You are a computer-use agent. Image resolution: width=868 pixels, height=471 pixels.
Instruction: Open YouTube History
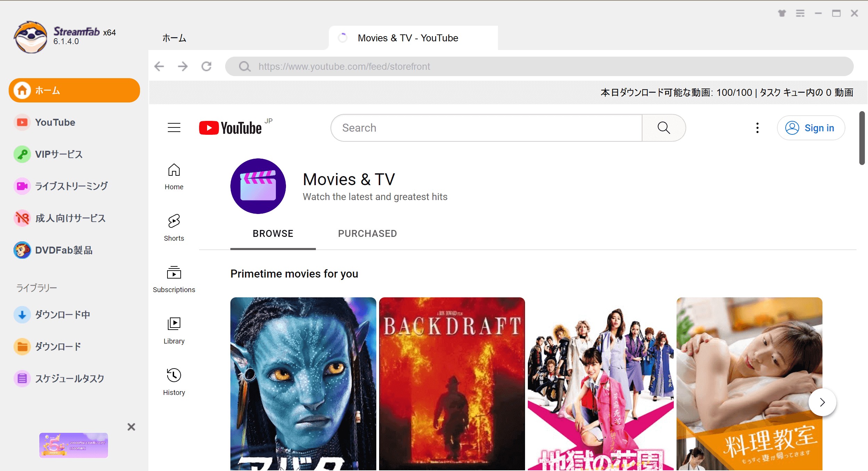click(174, 382)
